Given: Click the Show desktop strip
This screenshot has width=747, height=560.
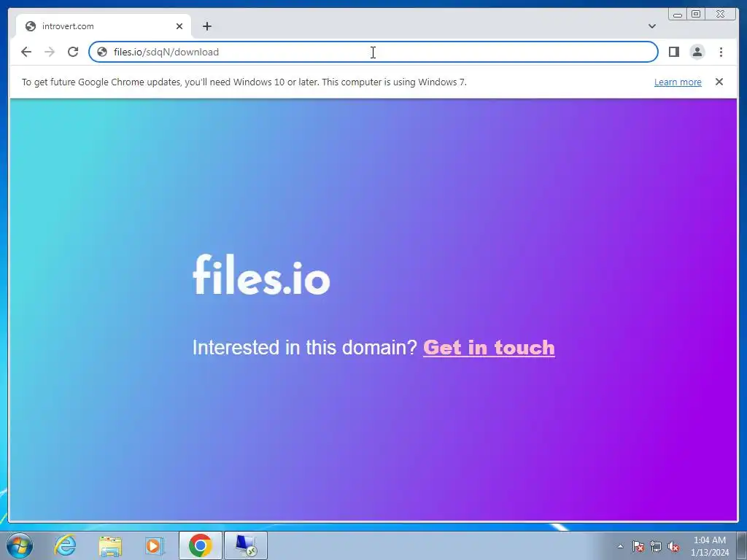Looking at the screenshot, I should click(x=742, y=545).
